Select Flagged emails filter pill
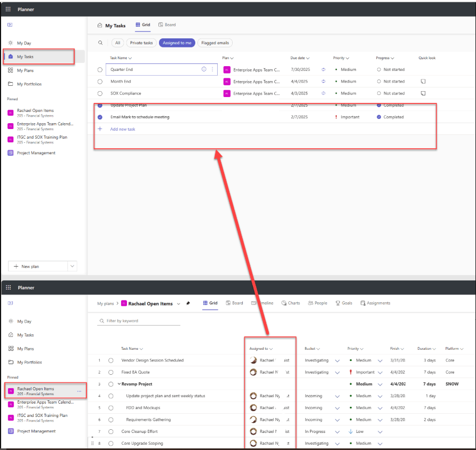Viewport: 476px width, 450px height. (215, 43)
